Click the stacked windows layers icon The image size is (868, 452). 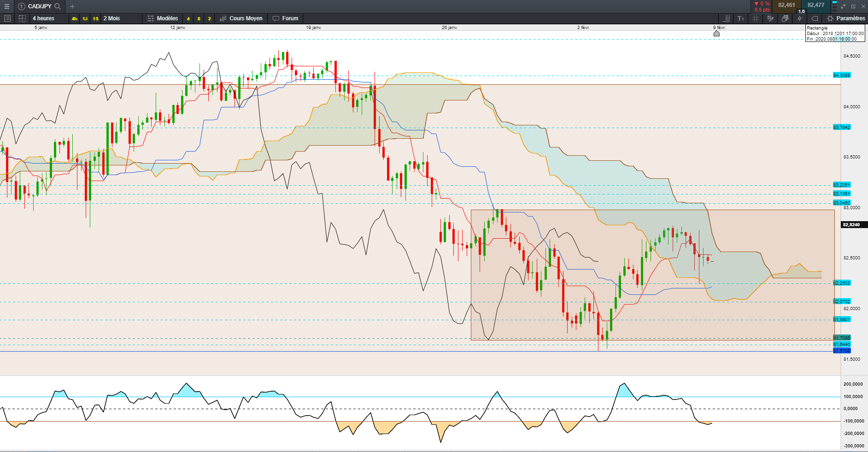pos(785,18)
